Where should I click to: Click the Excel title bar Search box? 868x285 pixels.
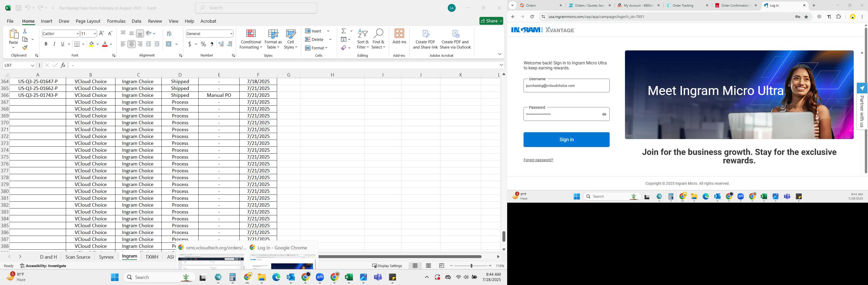tap(256, 8)
